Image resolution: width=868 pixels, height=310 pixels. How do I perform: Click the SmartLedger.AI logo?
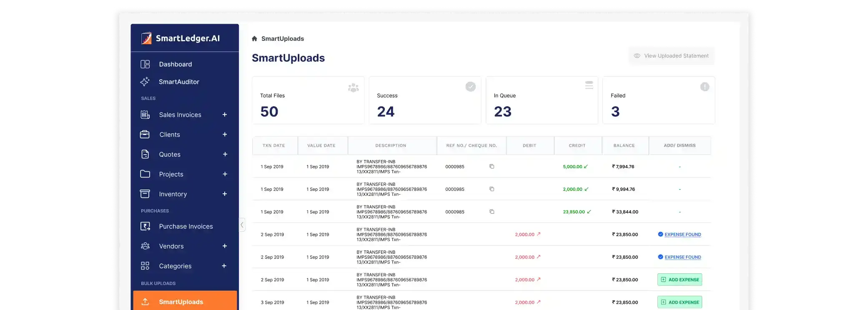(180, 38)
